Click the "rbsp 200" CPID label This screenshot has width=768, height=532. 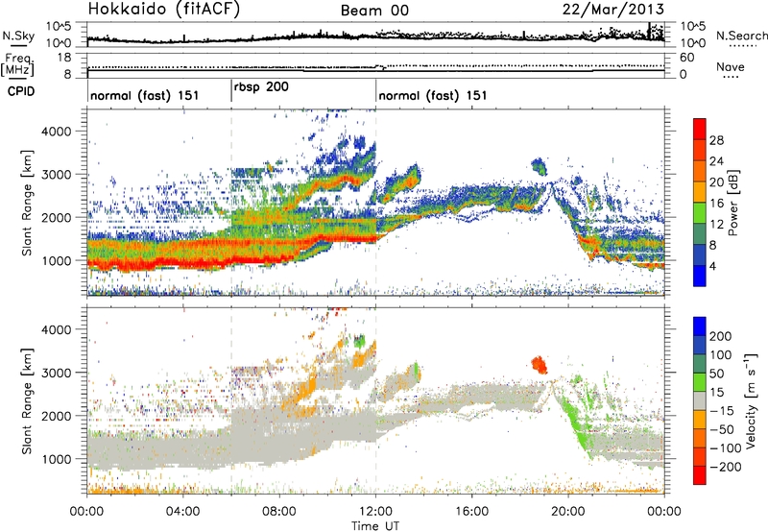pyautogui.click(x=261, y=87)
